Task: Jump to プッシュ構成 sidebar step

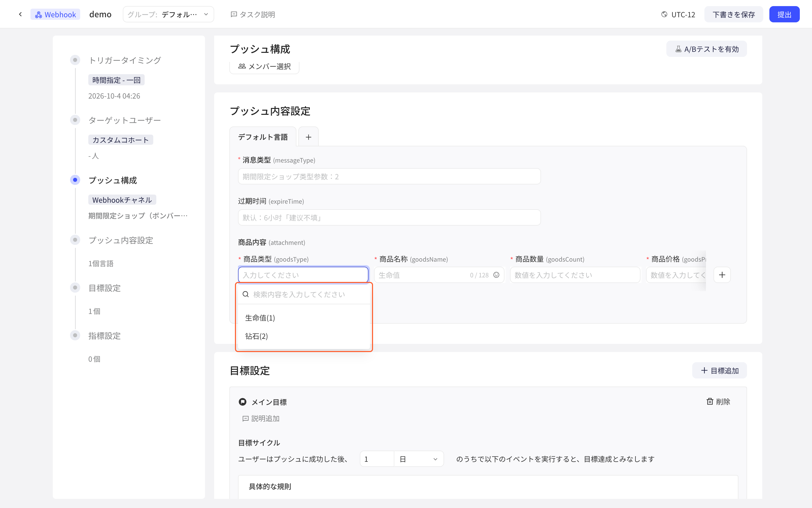Action: pyautogui.click(x=113, y=180)
